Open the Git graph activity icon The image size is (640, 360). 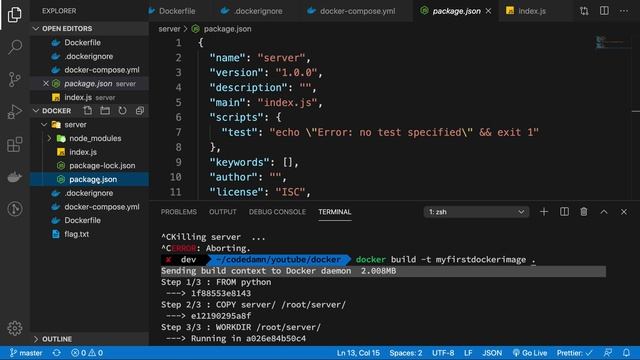15,209
